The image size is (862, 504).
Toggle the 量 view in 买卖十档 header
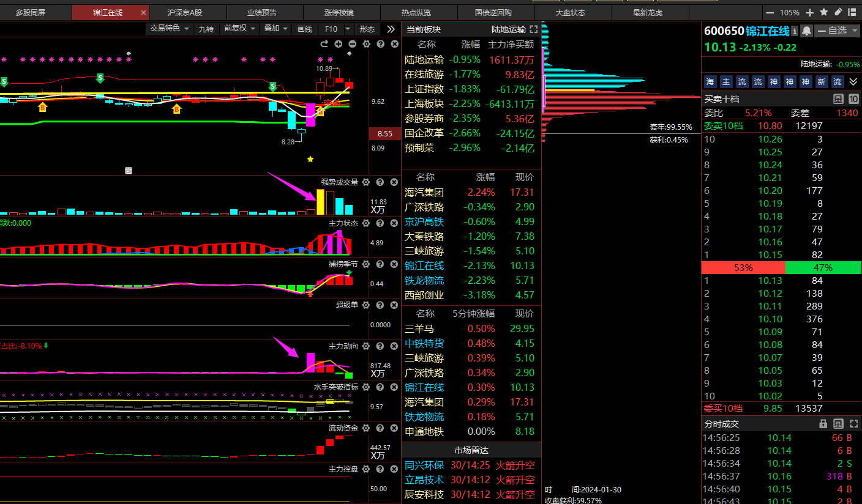838,99
